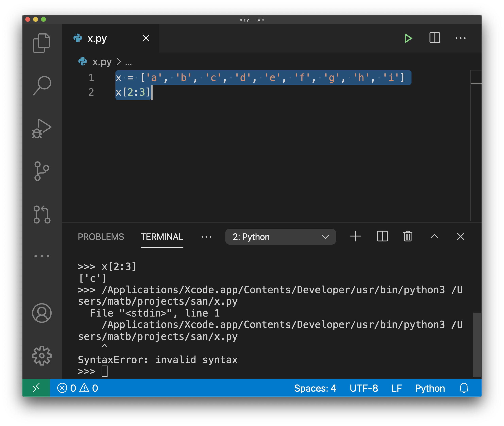
Task: Run the Python file x.py
Action: (x=408, y=38)
